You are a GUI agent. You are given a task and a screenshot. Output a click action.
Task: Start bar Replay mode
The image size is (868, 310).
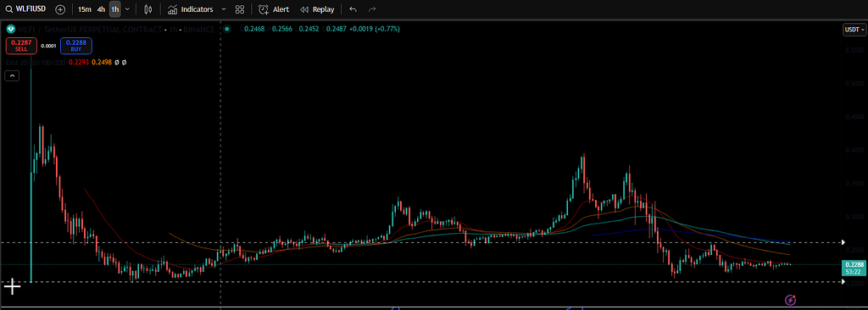tap(317, 9)
